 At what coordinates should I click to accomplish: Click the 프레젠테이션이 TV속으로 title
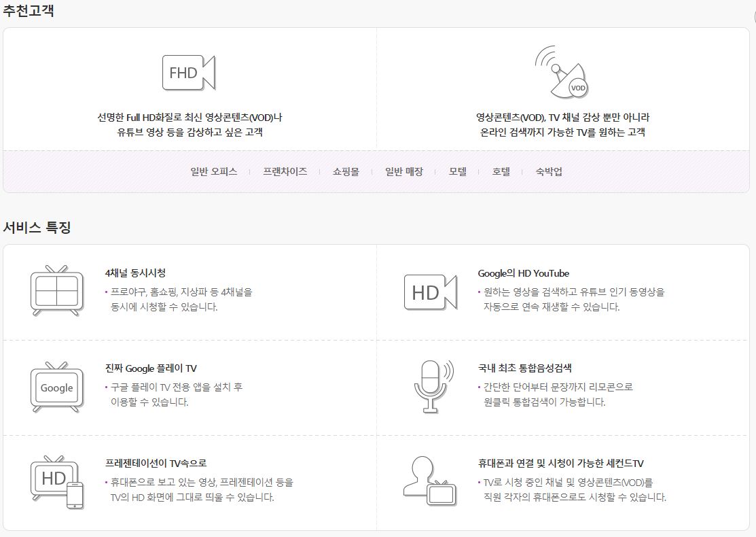tap(156, 463)
